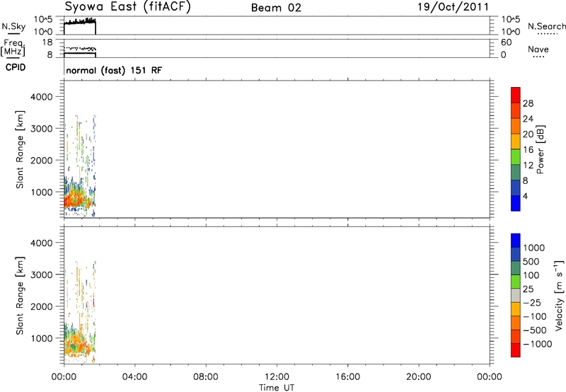Image resolution: width=566 pixels, height=392 pixels.
Task: Click the '20:00' time tick label
Action: (418, 377)
